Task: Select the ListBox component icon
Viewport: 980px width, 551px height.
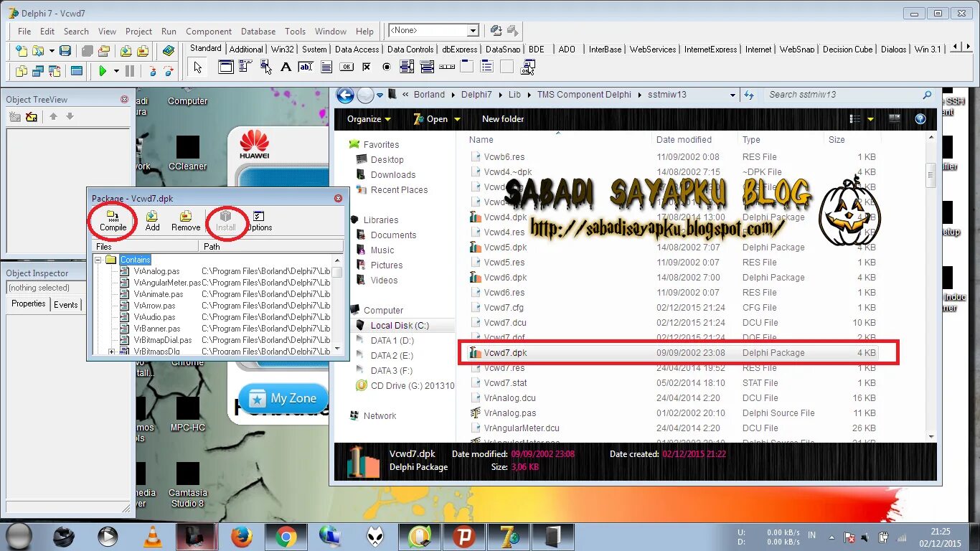Action: [x=407, y=67]
